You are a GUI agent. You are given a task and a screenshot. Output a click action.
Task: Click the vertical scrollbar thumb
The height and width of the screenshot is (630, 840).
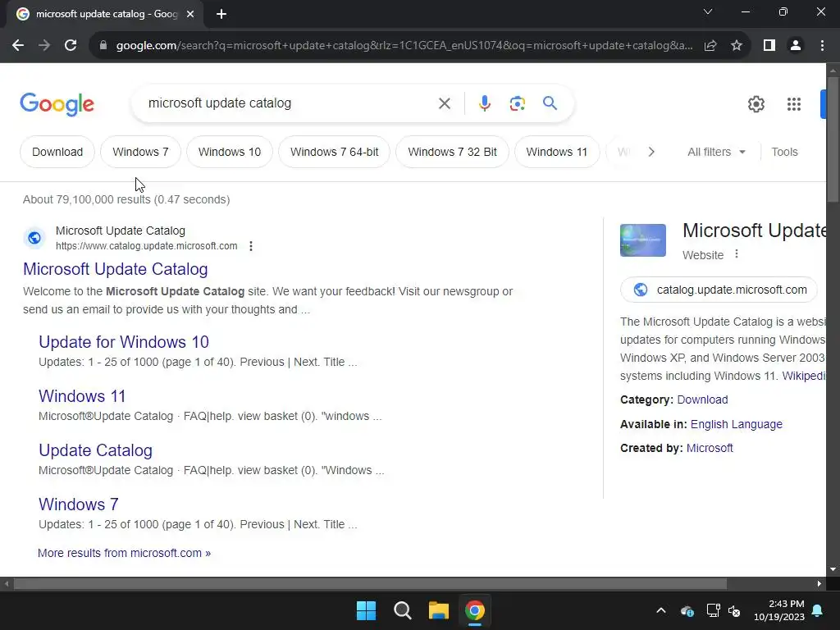833,139
